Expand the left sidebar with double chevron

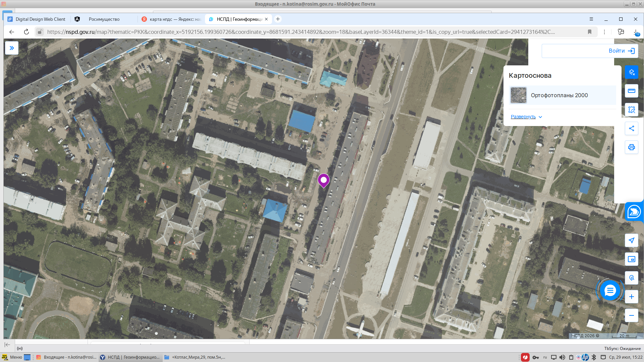click(x=12, y=48)
